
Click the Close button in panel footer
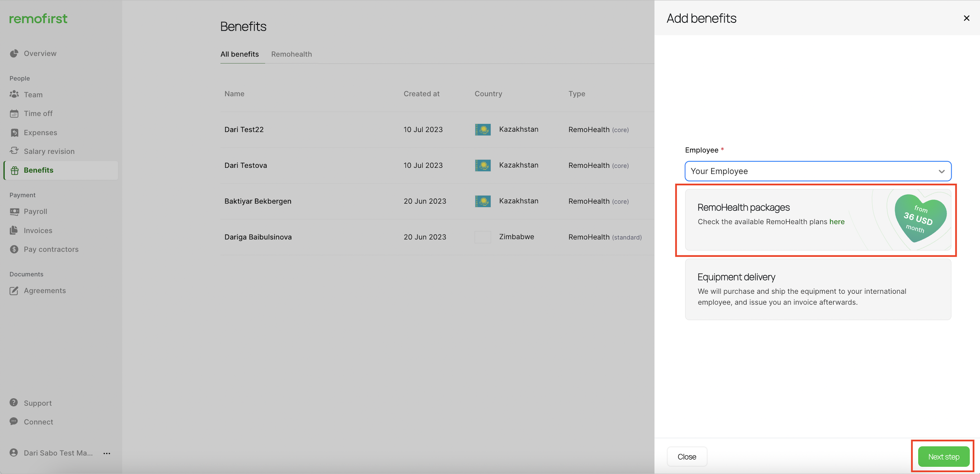(x=687, y=457)
